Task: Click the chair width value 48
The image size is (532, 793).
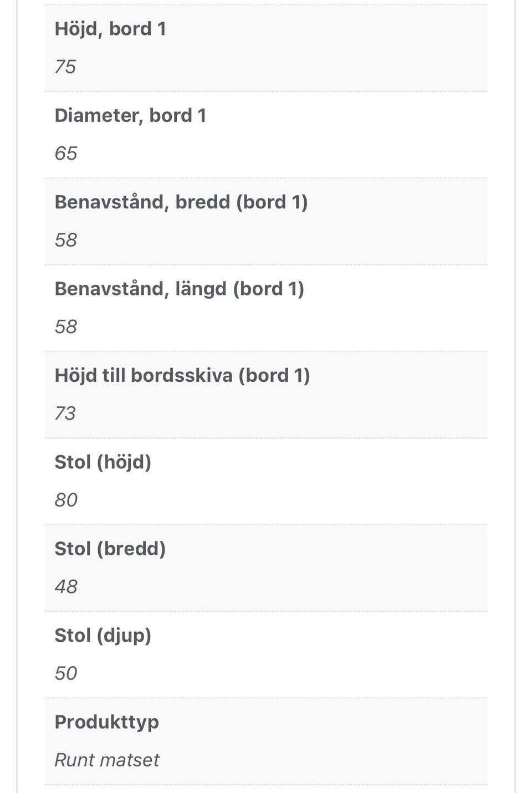Action: [x=66, y=587]
